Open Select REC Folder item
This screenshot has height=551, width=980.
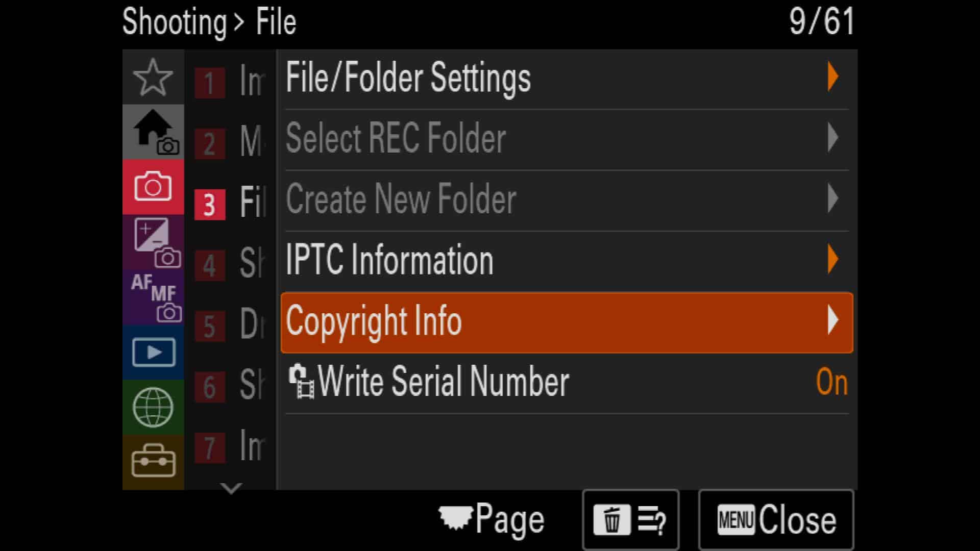[567, 138]
